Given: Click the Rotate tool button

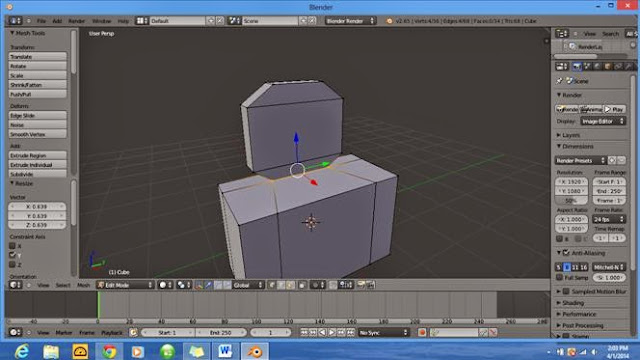Looking at the screenshot, I should (38, 66).
